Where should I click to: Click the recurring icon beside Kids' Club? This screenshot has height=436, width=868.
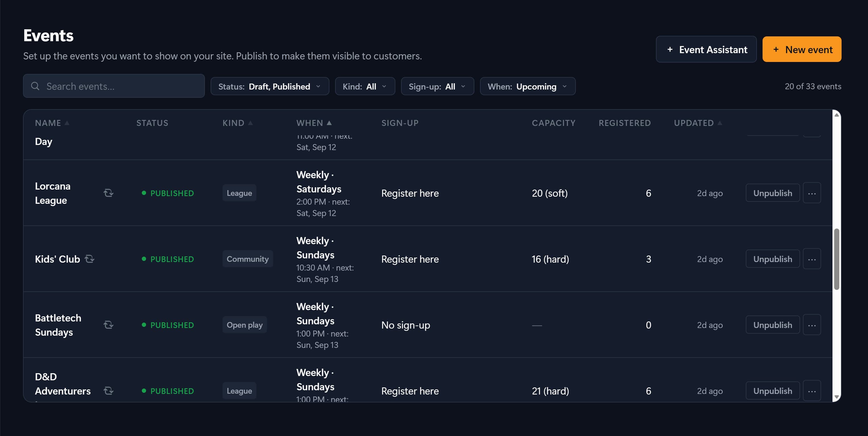89,259
